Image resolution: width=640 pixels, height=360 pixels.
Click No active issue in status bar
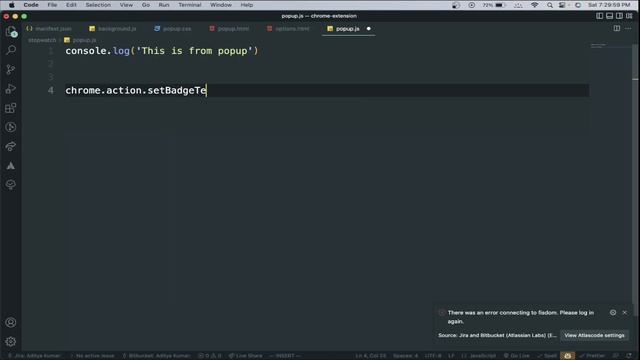92,356
